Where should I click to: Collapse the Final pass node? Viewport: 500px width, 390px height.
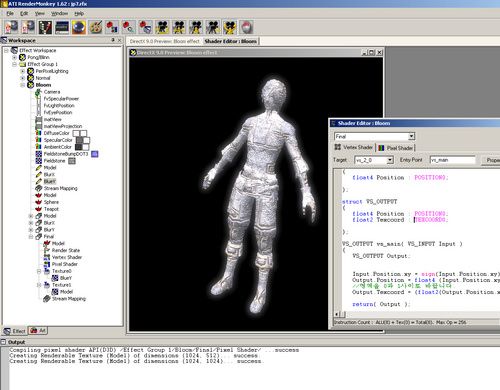tap(31, 237)
